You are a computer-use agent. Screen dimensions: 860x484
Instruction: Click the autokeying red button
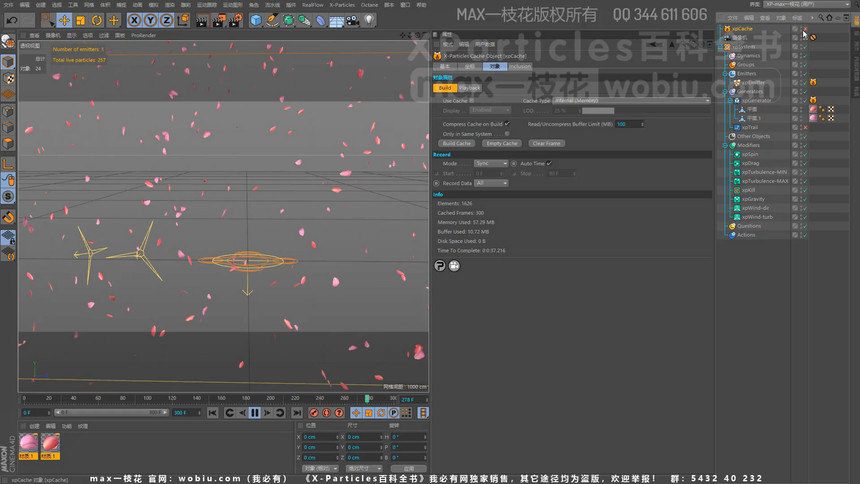(326, 413)
